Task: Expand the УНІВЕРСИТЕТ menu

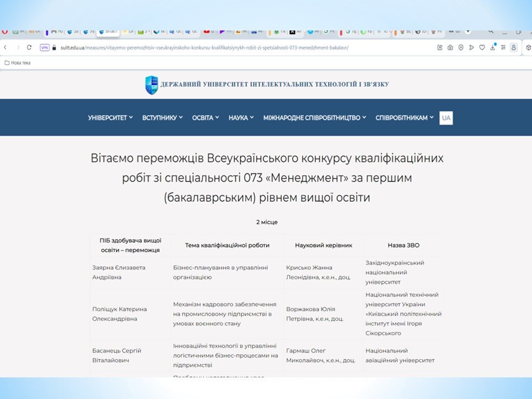Action: tap(110, 117)
